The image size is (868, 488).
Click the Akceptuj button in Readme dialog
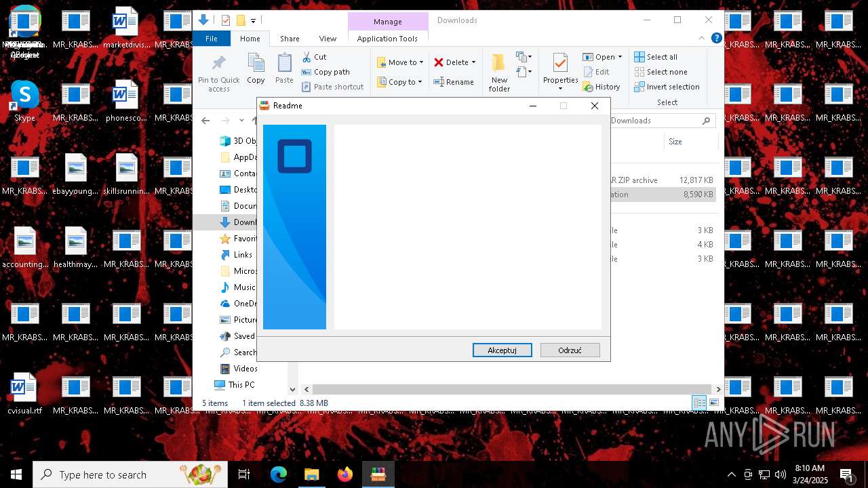point(502,350)
